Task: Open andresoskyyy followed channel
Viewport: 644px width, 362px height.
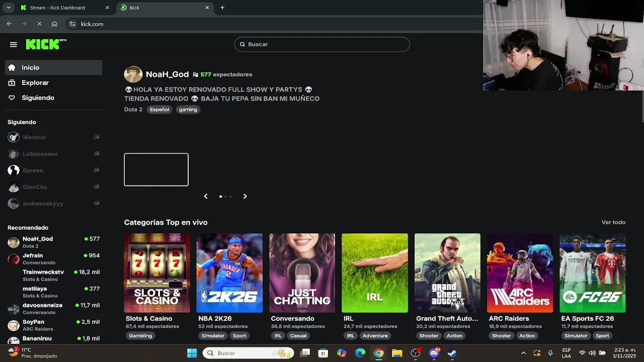Action: [53, 204]
